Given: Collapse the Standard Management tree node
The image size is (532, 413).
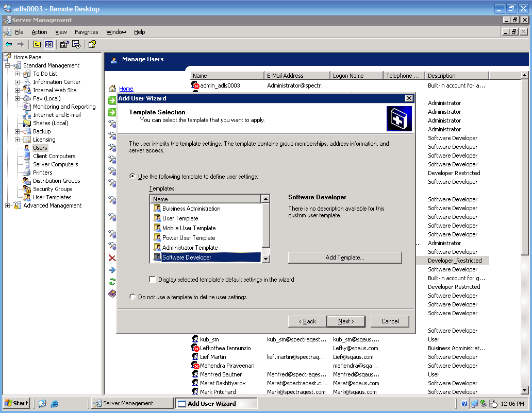Looking at the screenshot, I should click(x=8, y=65).
